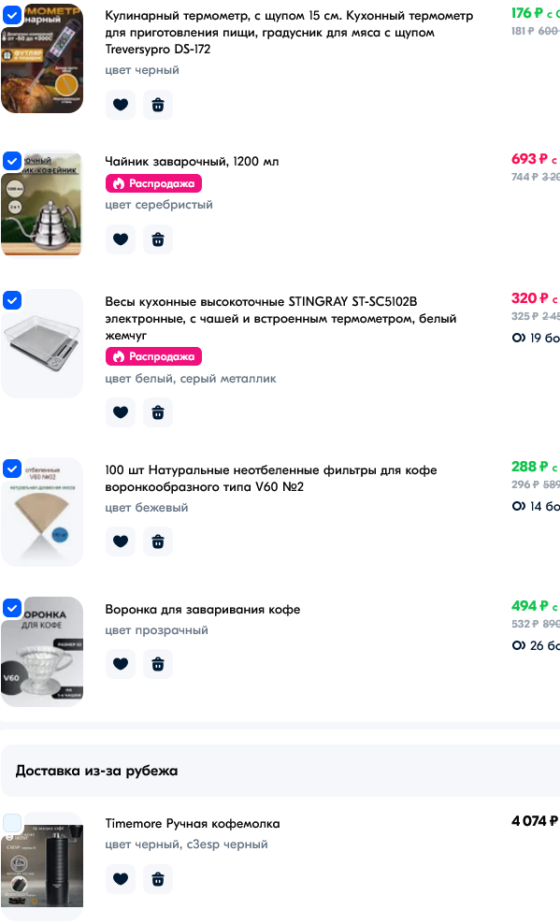Image resolution: width=560 pixels, height=924 pixels.
Task: Delete the culinary thermometer with trash icon
Action: point(158,105)
